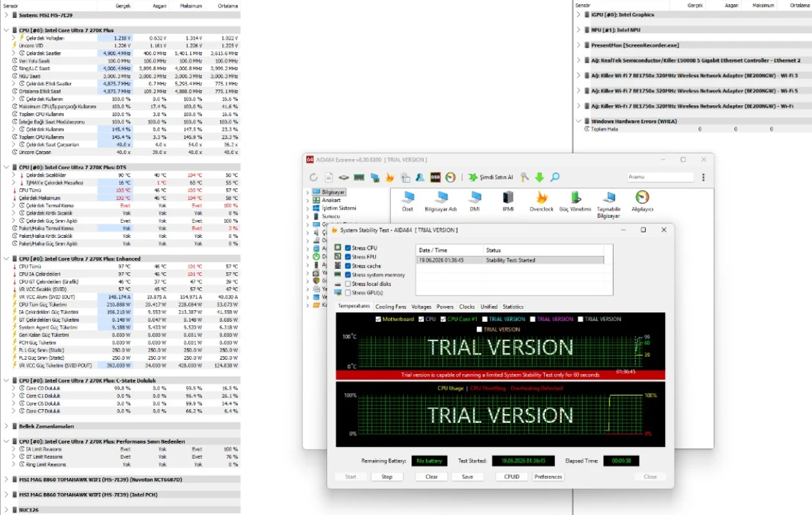
Task: Select the Stability Test: Started log row
Action: coord(510,260)
